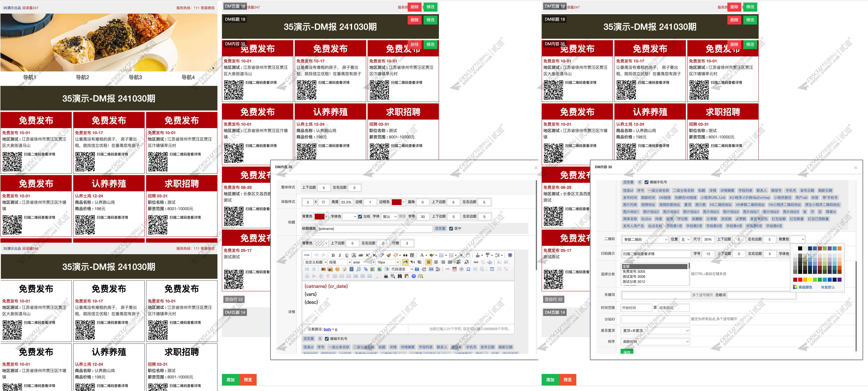Click 恢复默认 in the color picker popup

point(828,287)
